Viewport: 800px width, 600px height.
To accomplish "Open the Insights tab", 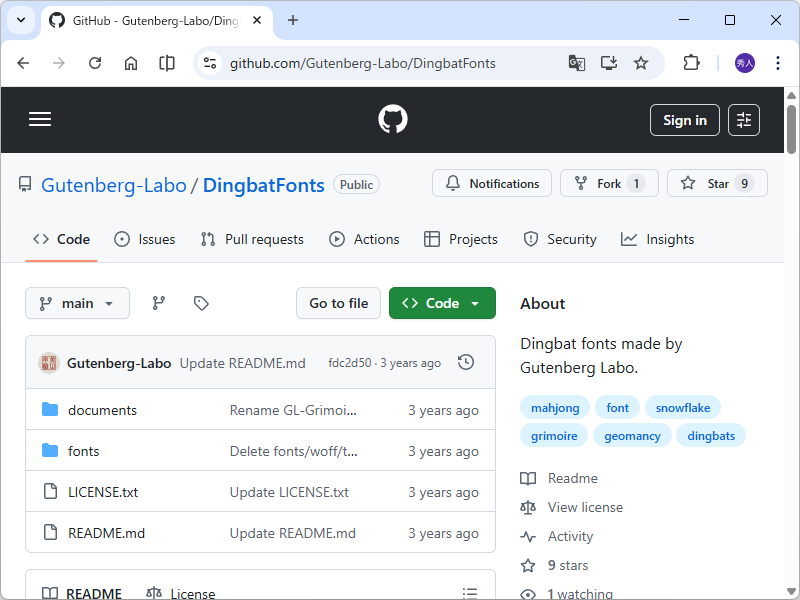I will click(658, 239).
